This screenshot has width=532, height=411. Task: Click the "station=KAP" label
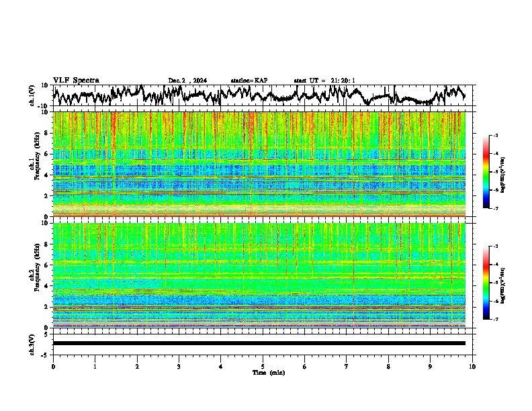(249, 81)
